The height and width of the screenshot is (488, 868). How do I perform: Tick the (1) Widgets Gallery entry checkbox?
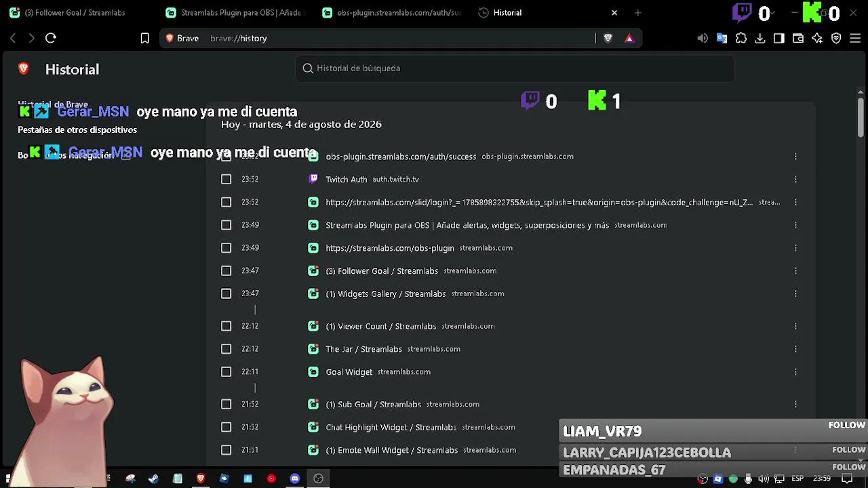pos(226,293)
